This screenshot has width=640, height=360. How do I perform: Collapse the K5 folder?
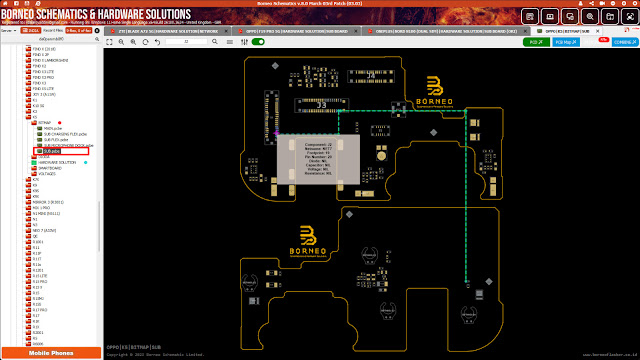tap(35, 117)
